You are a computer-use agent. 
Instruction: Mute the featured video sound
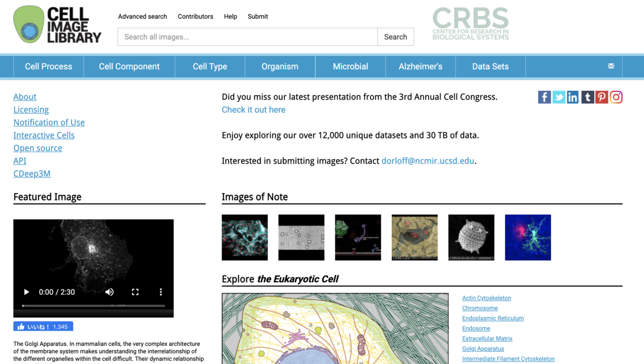point(109,292)
